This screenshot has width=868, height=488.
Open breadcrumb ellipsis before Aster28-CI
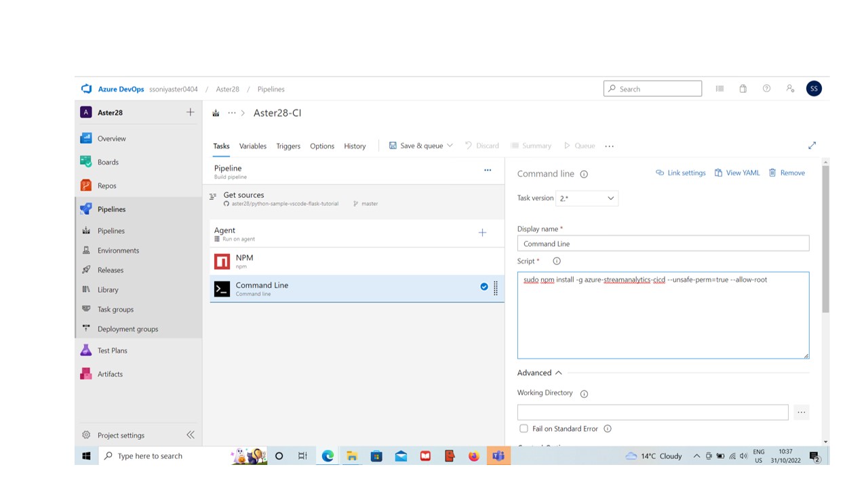[232, 113]
